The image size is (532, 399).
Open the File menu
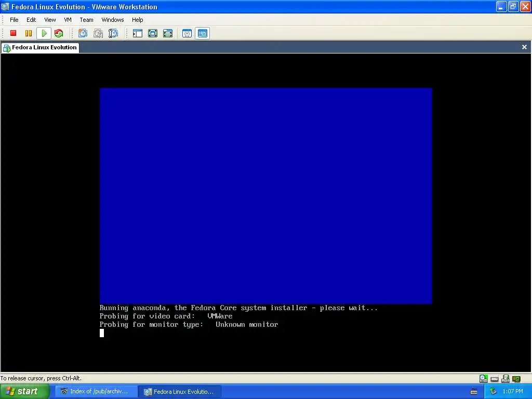pos(14,20)
